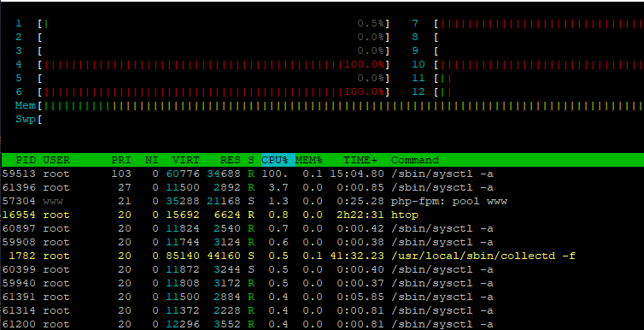Click the CPU 1 meter showing 0.5%
The height and width of the screenshot is (330, 644).
click(x=202, y=23)
